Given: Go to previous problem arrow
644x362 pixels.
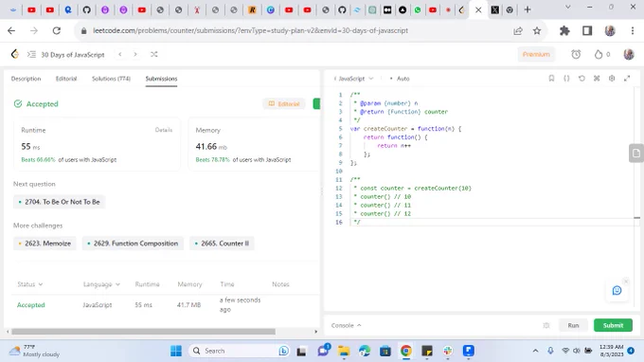Looking at the screenshot, I should pos(120,54).
